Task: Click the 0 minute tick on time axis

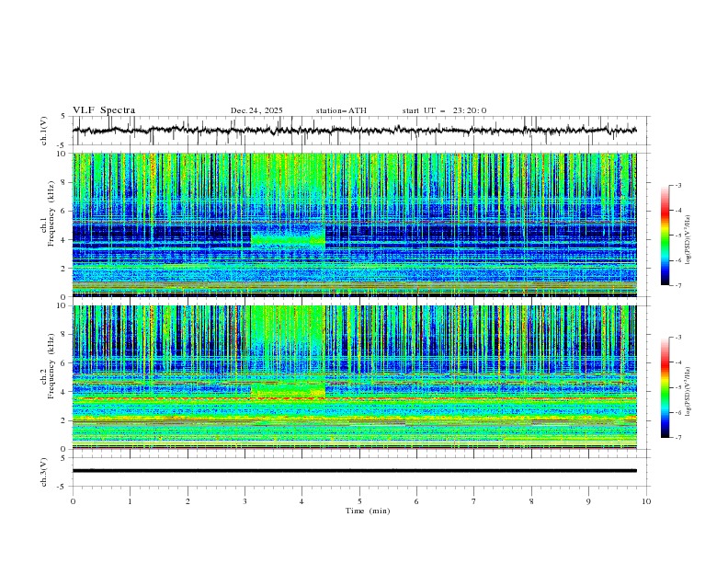Action: (73, 501)
